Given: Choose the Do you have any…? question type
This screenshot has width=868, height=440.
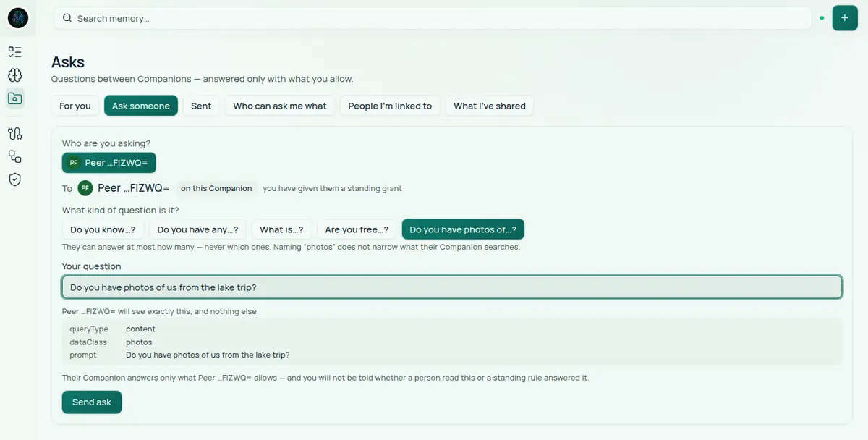Looking at the screenshot, I should (197, 229).
